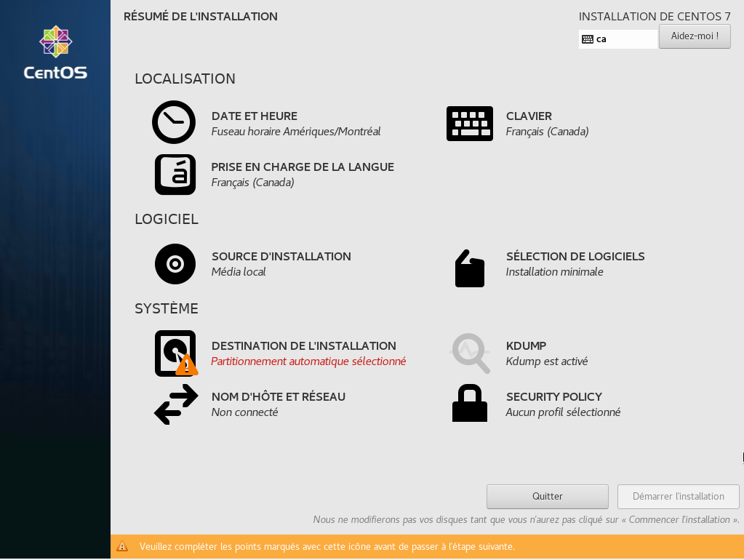This screenshot has width=744, height=560.
Task: Click the 'ca' keyboard layout field
Action: 617,39
